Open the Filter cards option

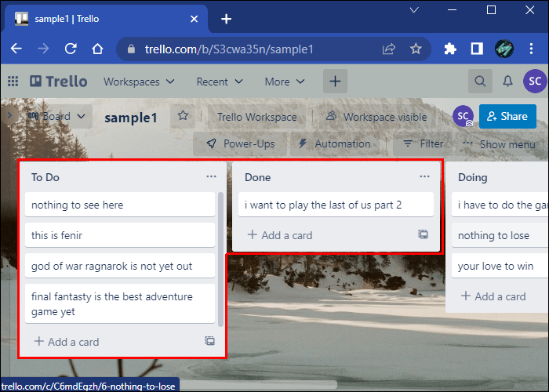pos(423,143)
